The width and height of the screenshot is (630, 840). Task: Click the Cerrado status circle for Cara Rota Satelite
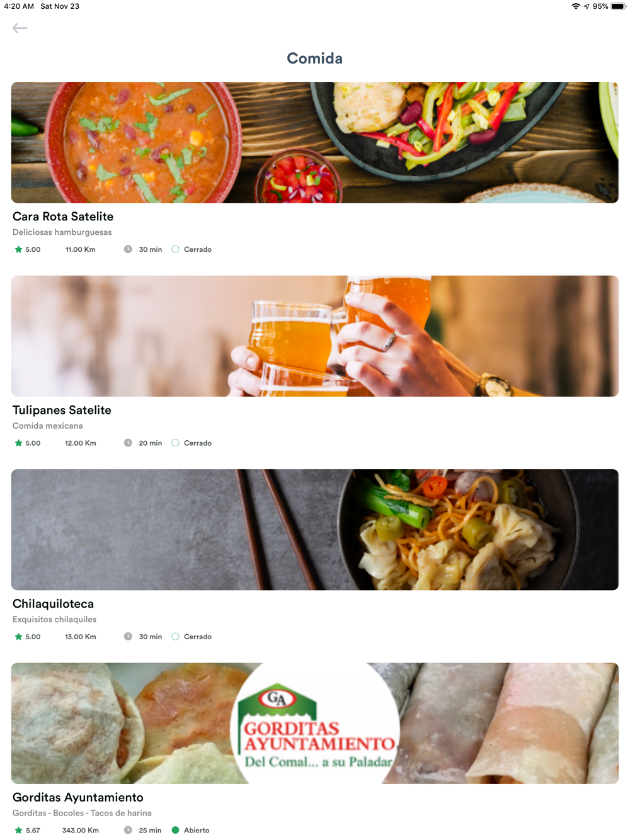pyautogui.click(x=176, y=249)
